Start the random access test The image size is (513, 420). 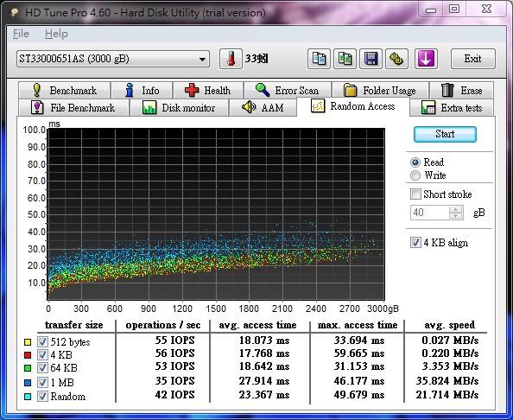click(445, 134)
